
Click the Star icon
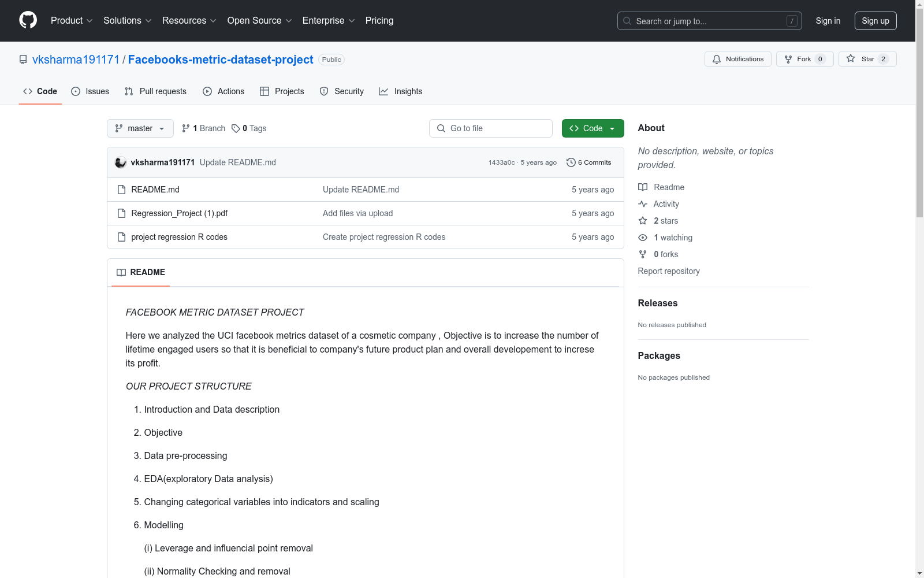pyautogui.click(x=851, y=58)
